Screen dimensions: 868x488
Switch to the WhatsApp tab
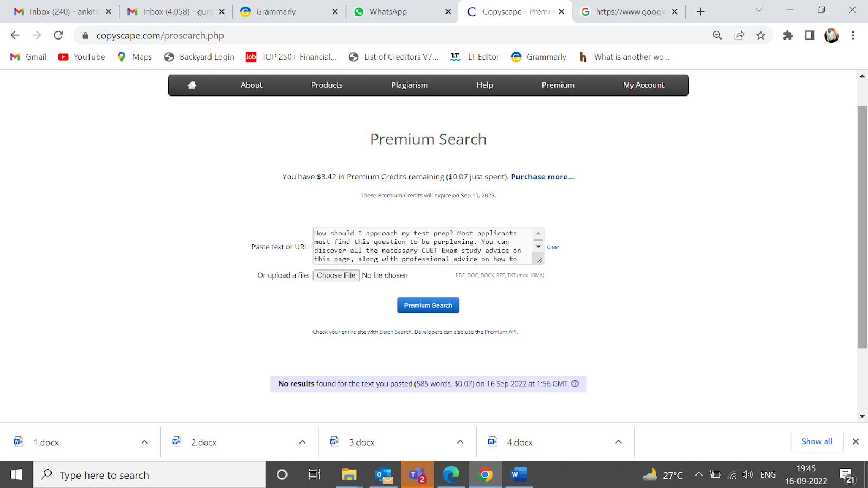click(x=401, y=11)
